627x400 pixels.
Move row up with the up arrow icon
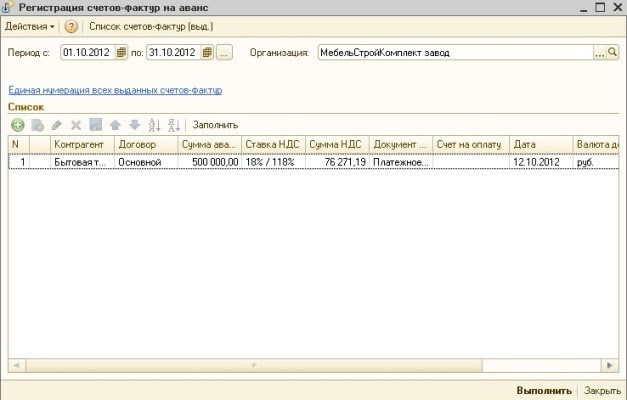[x=115, y=125]
